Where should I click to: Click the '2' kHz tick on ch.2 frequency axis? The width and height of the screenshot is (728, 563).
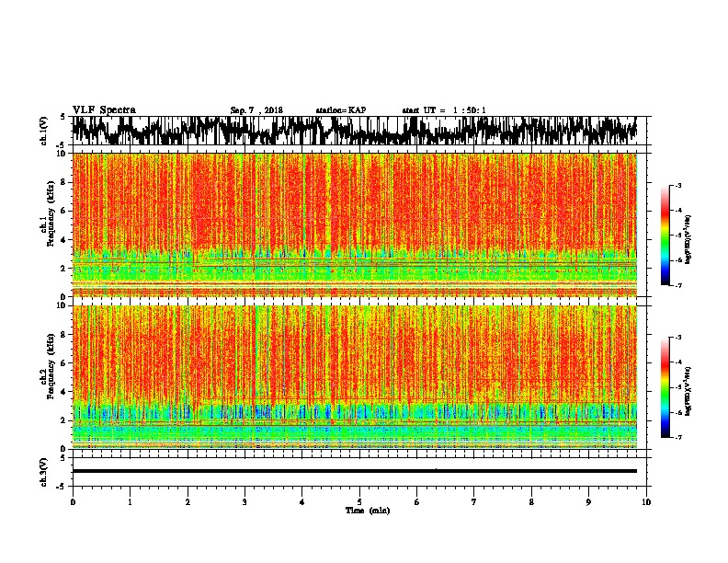tap(64, 420)
